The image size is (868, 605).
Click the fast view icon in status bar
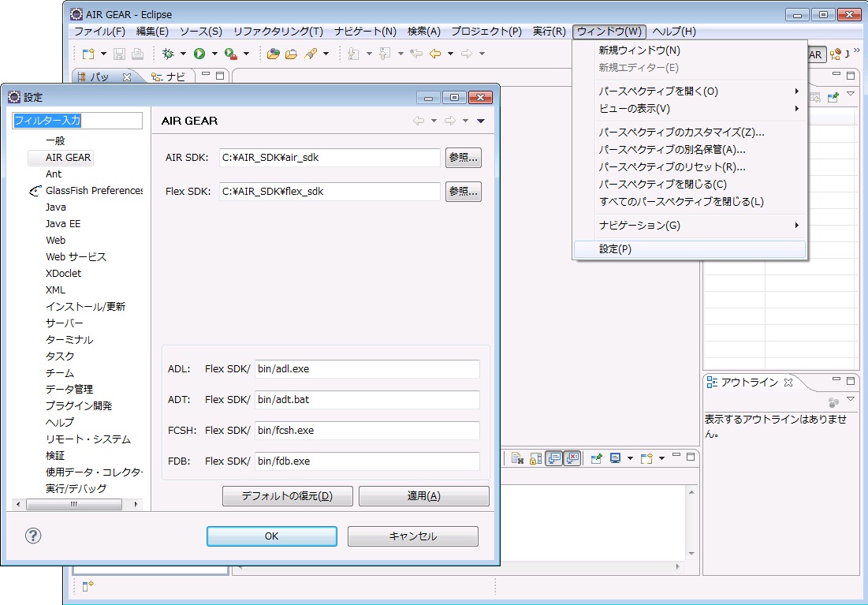(88, 585)
